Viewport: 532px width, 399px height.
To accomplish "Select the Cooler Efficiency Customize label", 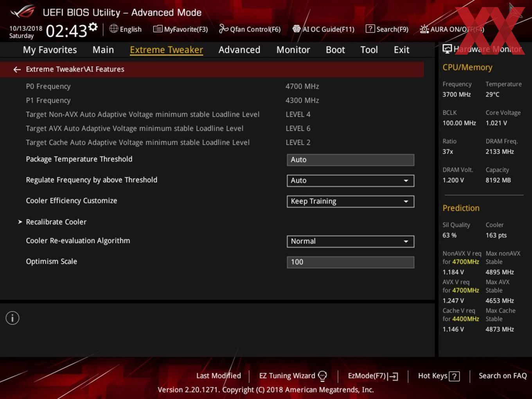I will point(71,201).
